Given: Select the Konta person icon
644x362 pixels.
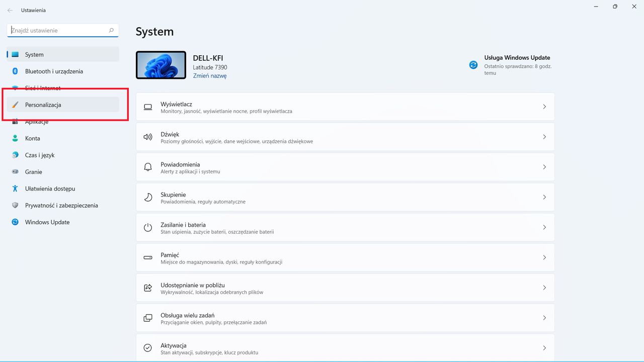Looking at the screenshot, I should 15,138.
